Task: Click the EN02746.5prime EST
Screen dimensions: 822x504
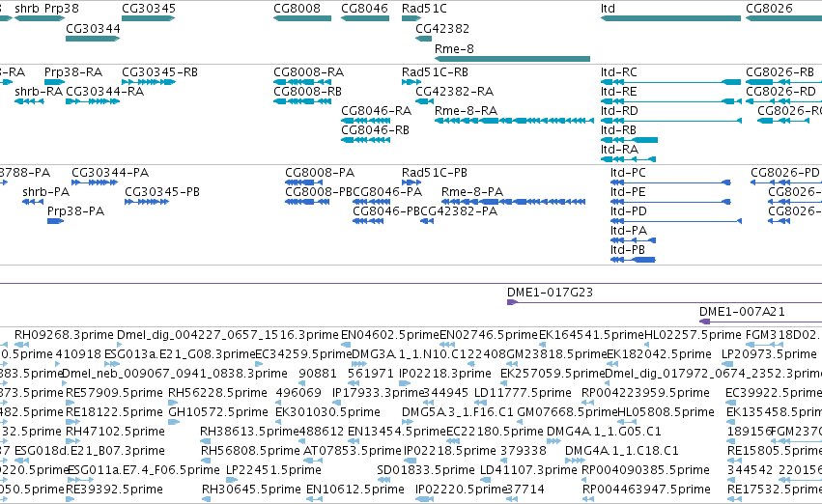Action: (447, 345)
